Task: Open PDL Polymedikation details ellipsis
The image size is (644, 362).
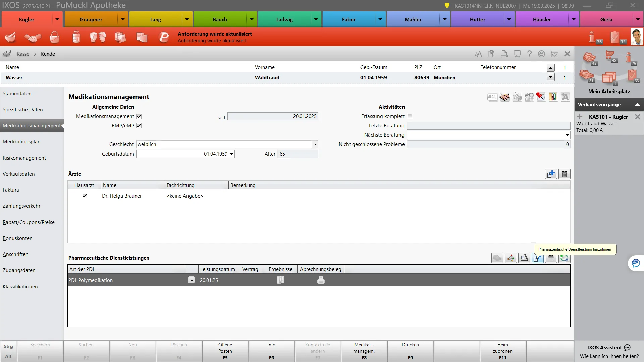Action: (x=191, y=280)
